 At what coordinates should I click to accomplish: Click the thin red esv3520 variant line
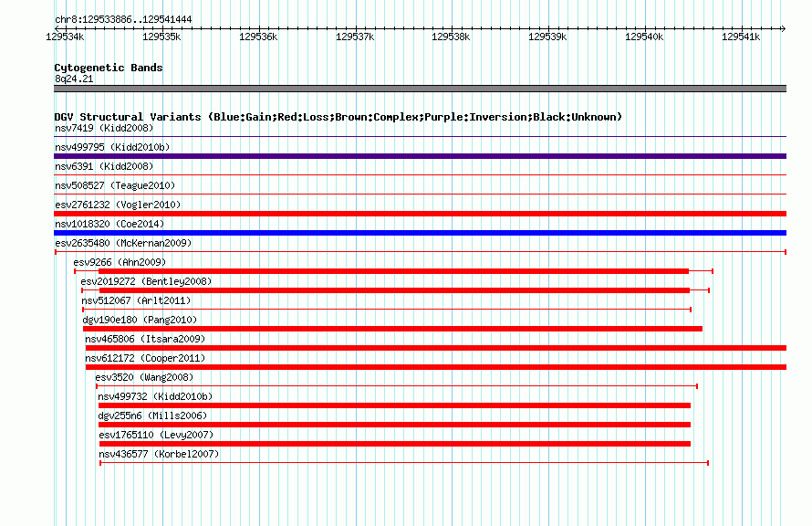click(x=397, y=386)
